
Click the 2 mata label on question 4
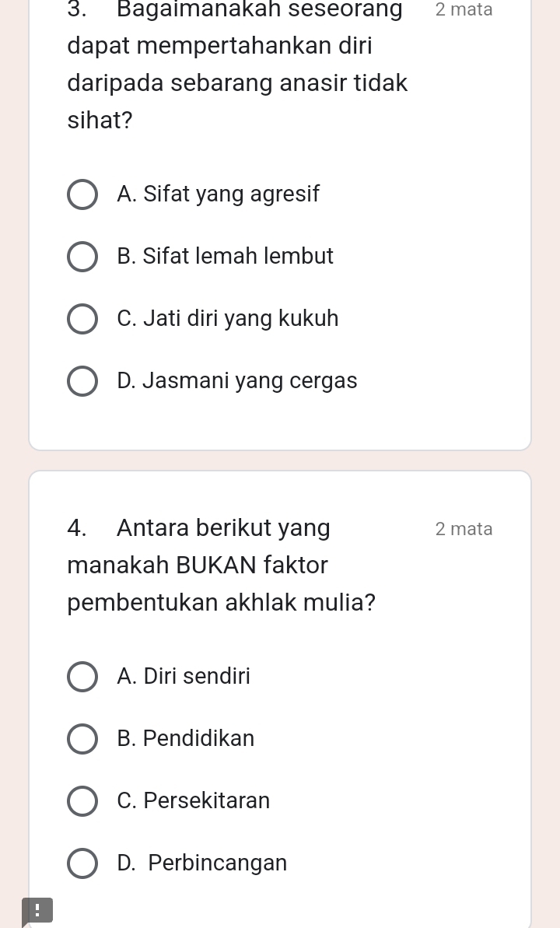(464, 528)
